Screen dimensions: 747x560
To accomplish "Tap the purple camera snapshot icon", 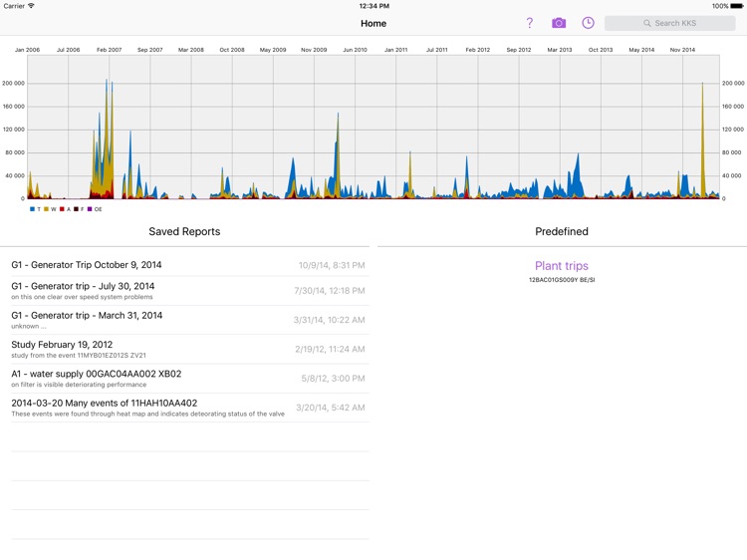I will [x=559, y=23].
